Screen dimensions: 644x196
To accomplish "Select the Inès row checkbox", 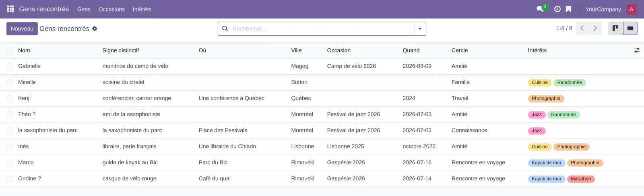I will coord(9,147).
